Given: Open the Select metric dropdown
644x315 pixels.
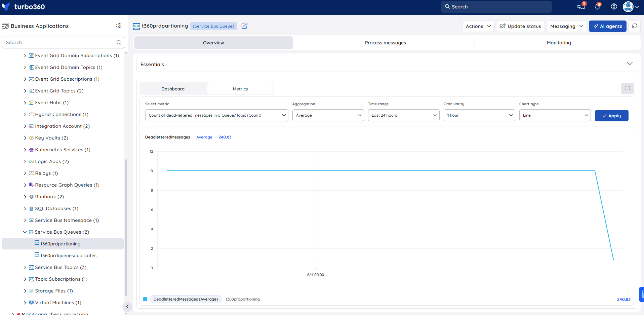Looking at the screenshot, I should pyautogui.click(x=217, y=115).
